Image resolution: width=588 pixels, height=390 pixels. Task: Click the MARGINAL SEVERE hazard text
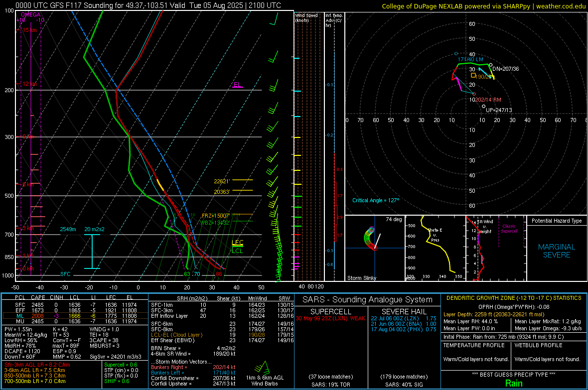(x=557, y=251)
